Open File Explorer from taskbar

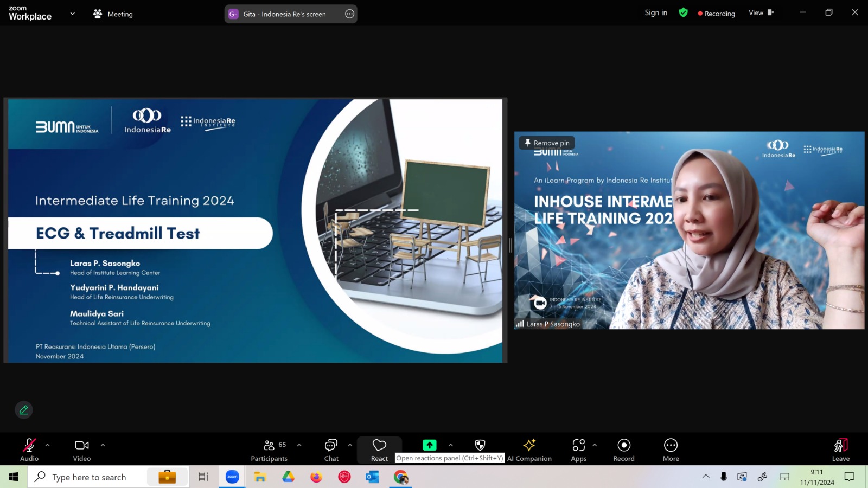260,477
